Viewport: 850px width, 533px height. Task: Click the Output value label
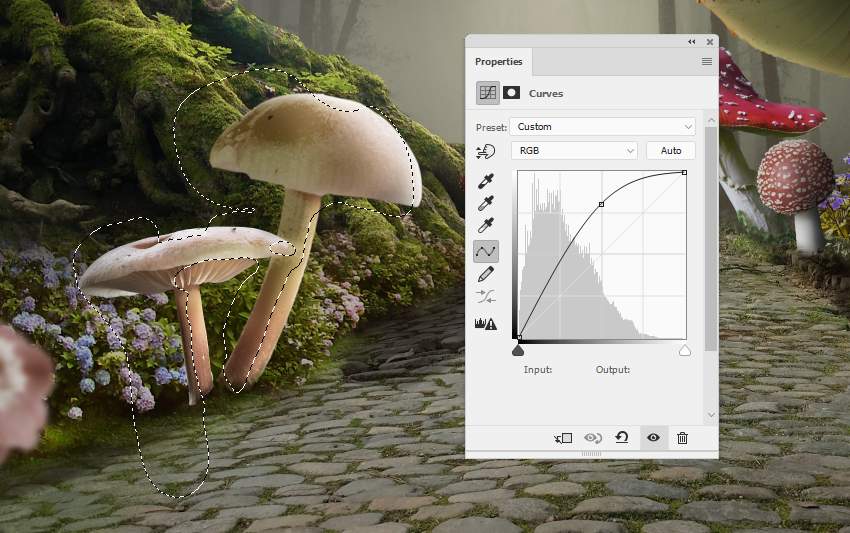point(613,370)
